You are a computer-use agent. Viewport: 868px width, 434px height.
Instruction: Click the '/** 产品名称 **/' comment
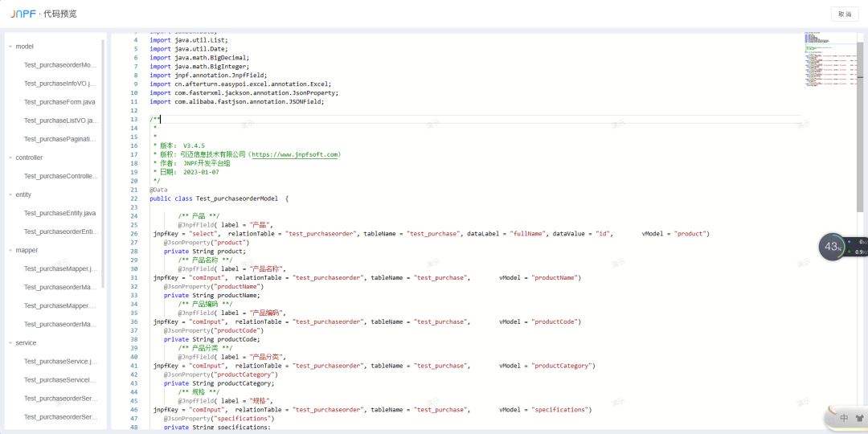206,260
